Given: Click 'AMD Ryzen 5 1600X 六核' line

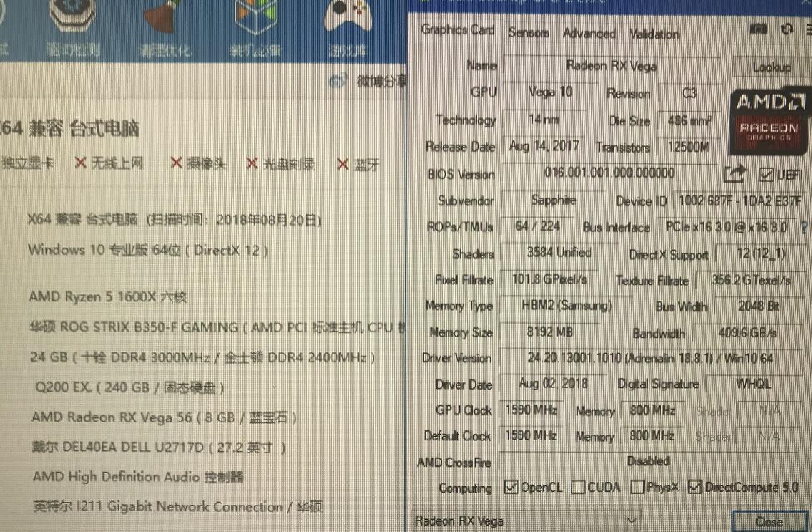Looking at the screenshot, I should 108,297.
